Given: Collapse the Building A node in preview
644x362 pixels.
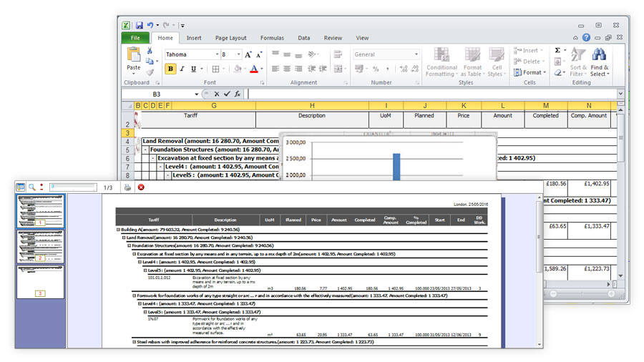Looking at the screenshot, I should [x=118, y=230].
